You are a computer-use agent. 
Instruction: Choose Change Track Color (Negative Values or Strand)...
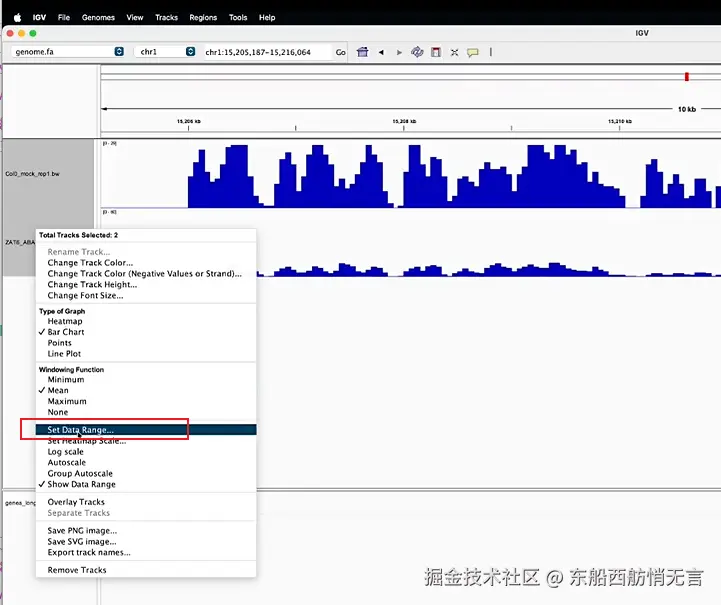146,274
